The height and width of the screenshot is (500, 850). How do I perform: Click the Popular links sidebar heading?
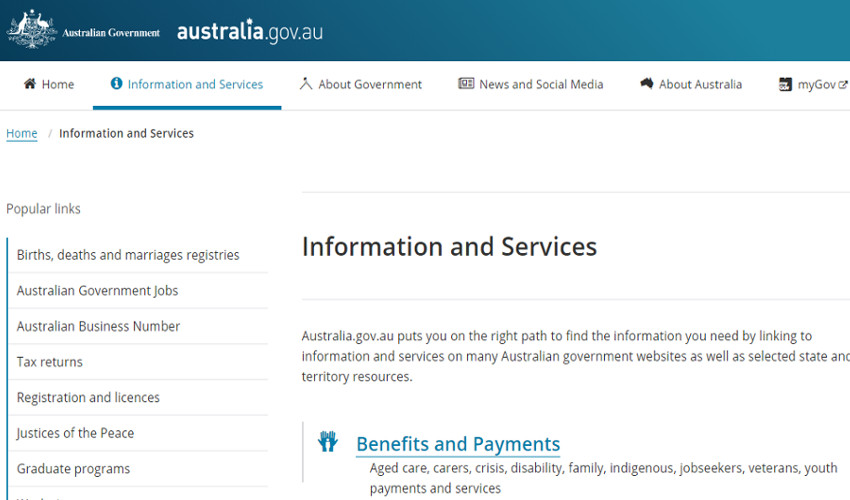43,209
